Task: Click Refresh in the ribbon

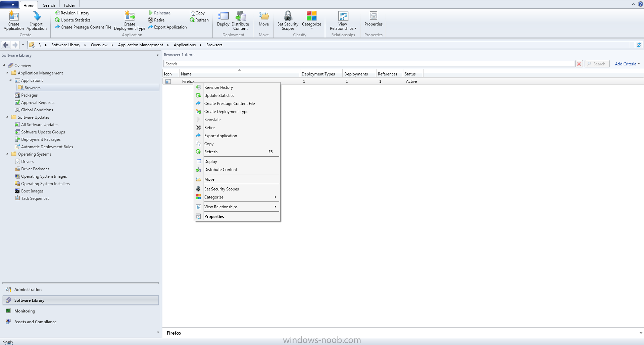Action: coord(199,20)
